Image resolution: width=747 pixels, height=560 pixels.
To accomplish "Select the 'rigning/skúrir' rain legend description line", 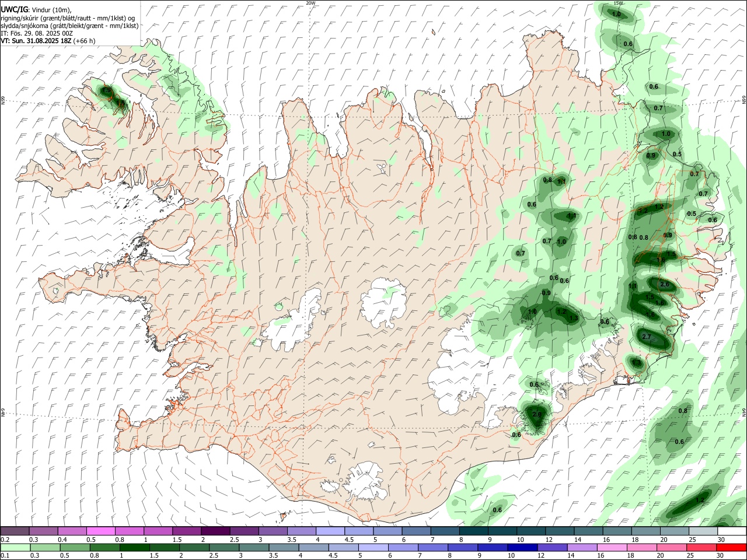I will pyautogui.click(x=67, y=17).
